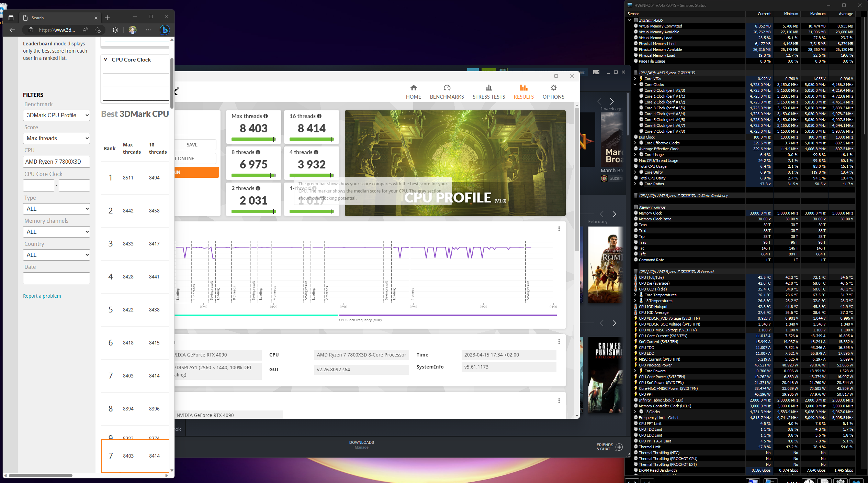Collapse Core Clocks tree in HWiNFO
This screenshot has width=868, height=483.
[635, 85]
